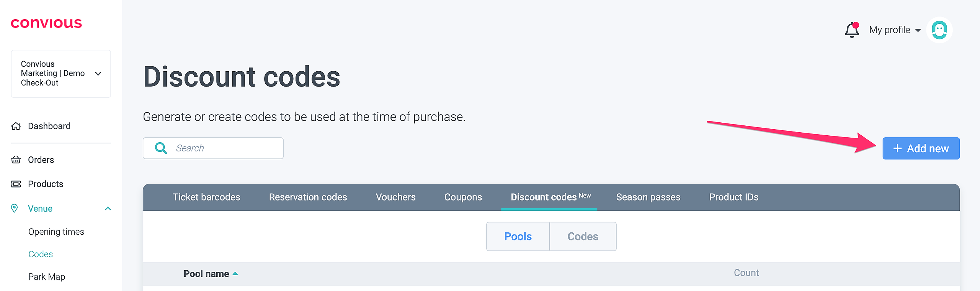Collapse the Venue section chevron
This screenshot has width=980, height=291.
[x=108, y=209]
